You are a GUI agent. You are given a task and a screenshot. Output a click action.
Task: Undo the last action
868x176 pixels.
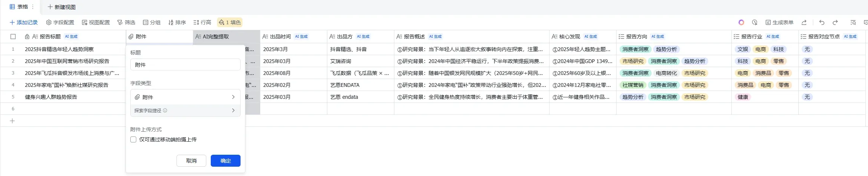822,22
